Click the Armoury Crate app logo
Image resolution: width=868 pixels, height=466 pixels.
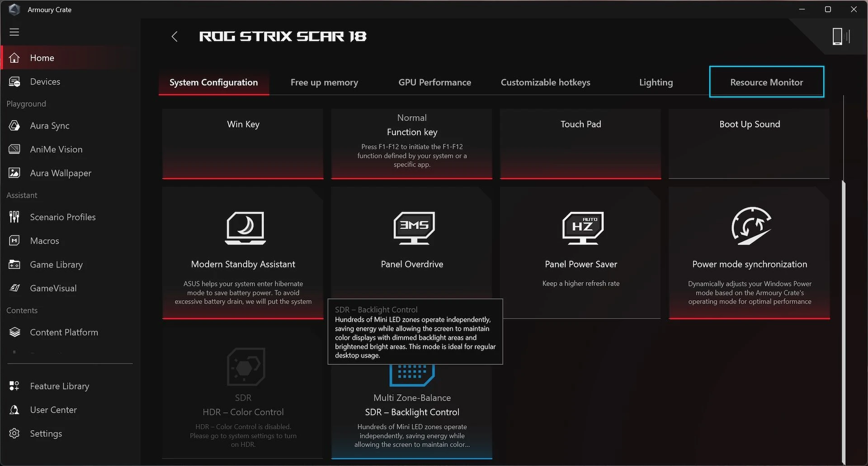(x=14, y=10)
